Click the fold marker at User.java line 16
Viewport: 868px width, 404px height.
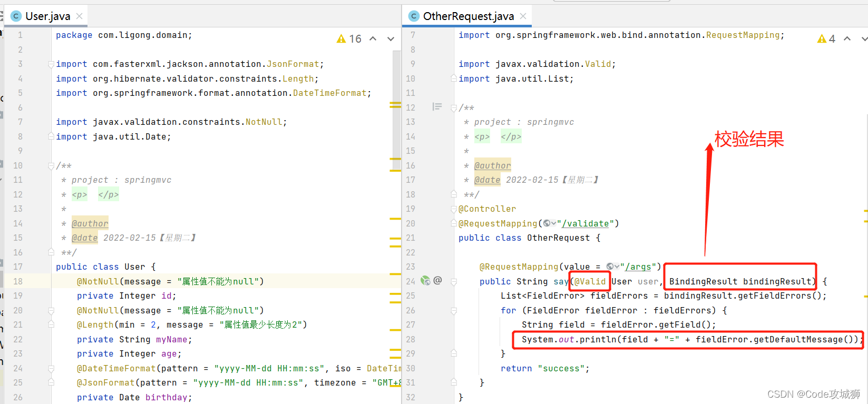pos(51,252)
